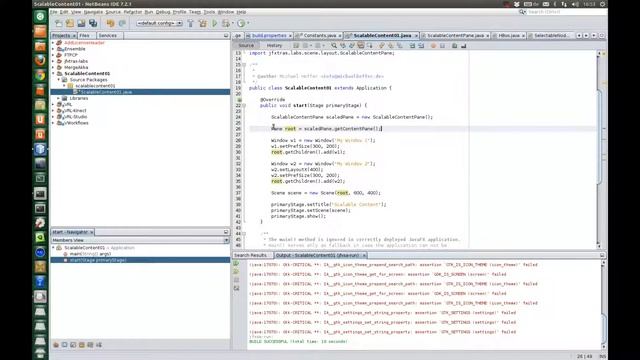The image size is (640, 360).
Task: Expand the VRL-Studio project node
Action: coord(53,117)
